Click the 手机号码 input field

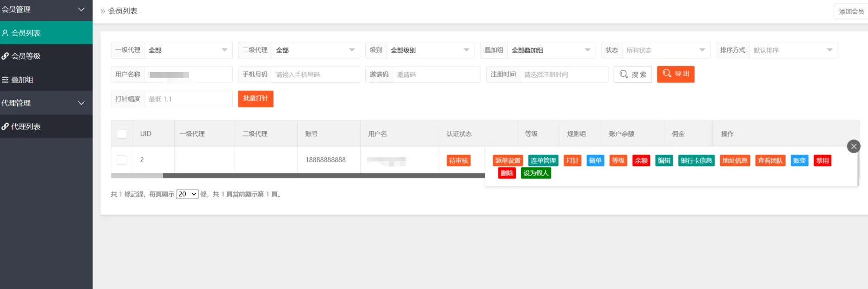315,74
